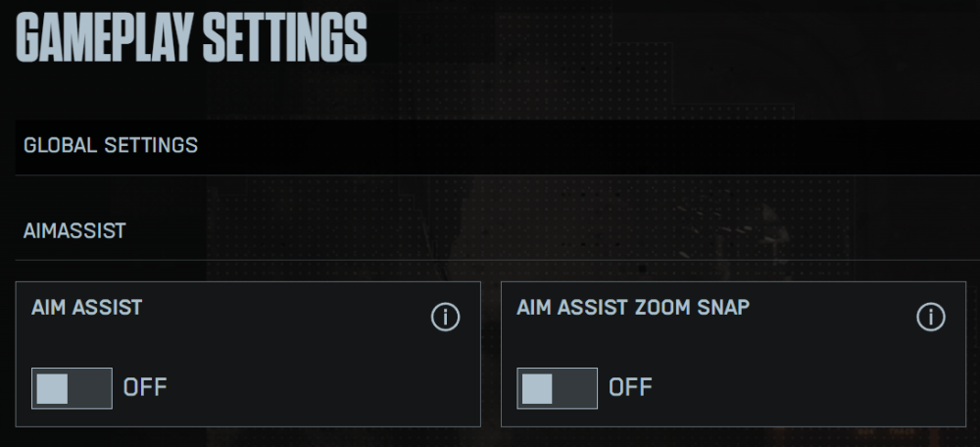This screenshot has width=980, height=447.
Task: Show info for Aim Assist Zoom Snap
Action: [930, 317]
